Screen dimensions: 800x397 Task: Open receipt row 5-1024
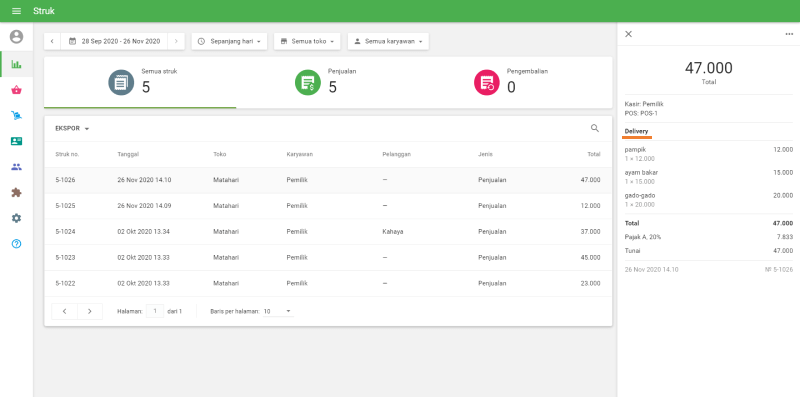(328, 232)
